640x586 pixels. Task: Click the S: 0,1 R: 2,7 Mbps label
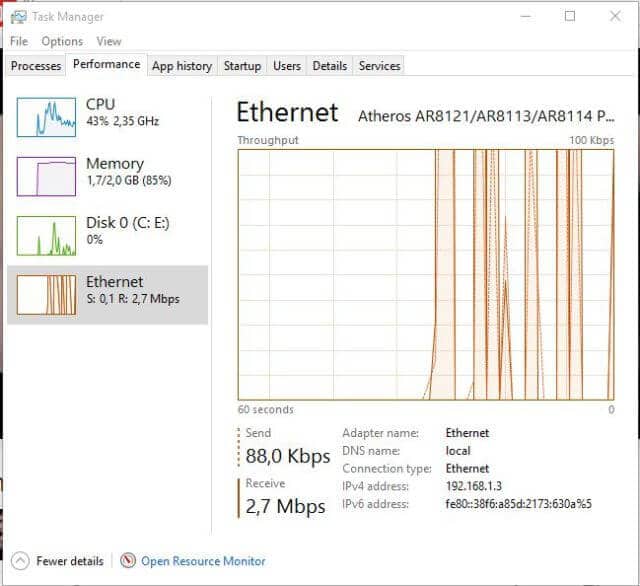coord(133,299)
